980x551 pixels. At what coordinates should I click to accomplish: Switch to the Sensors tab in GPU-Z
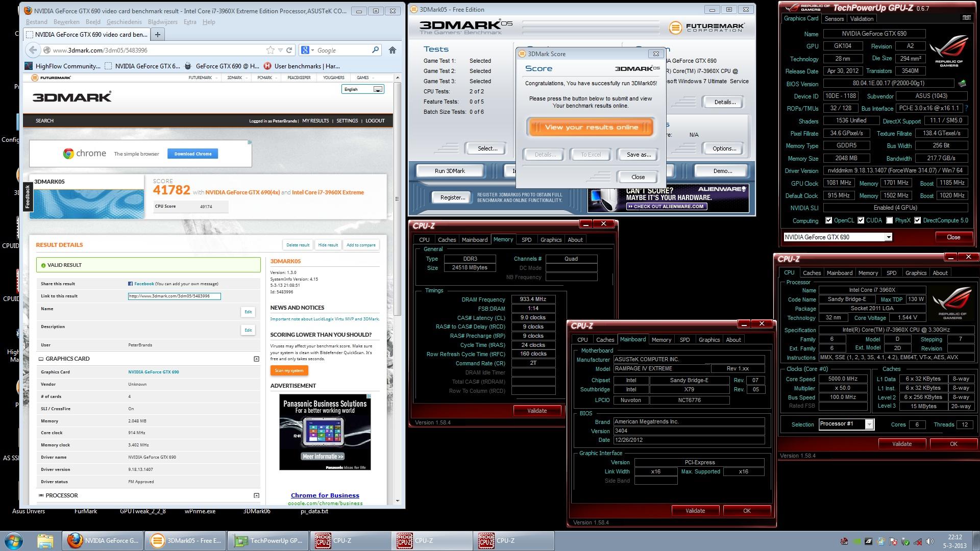point(834,19)
